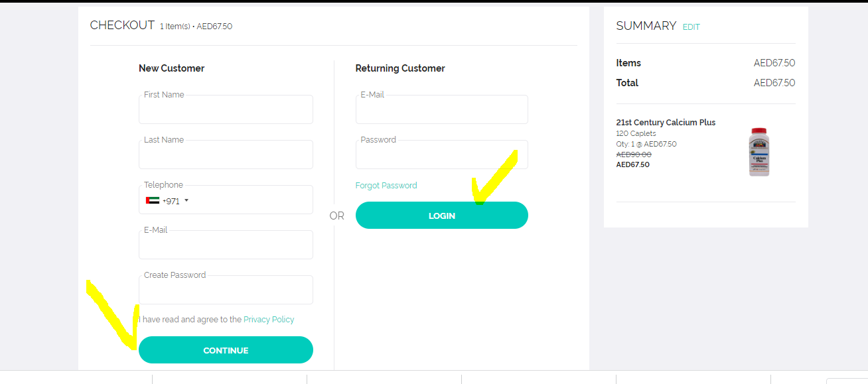The width and height of the screenshot is (868, 384).
Task: Open the Privacy Policy link
Action: click(269, 320)
